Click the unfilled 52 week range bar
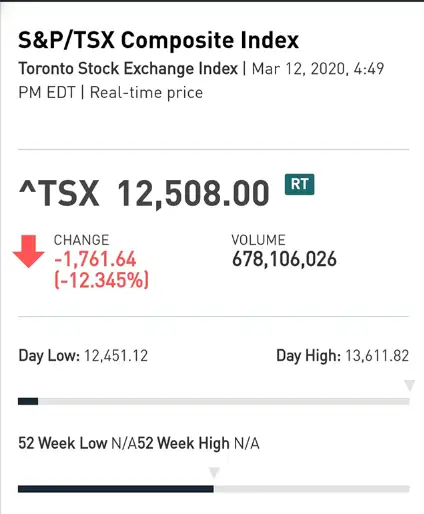 [311, 489]
